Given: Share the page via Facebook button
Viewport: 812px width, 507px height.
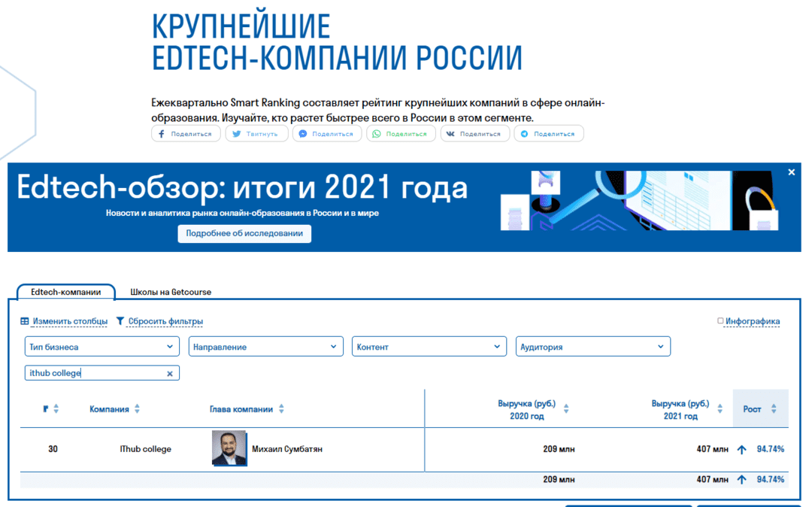Looking at the screenshot, I should (186, 134).
